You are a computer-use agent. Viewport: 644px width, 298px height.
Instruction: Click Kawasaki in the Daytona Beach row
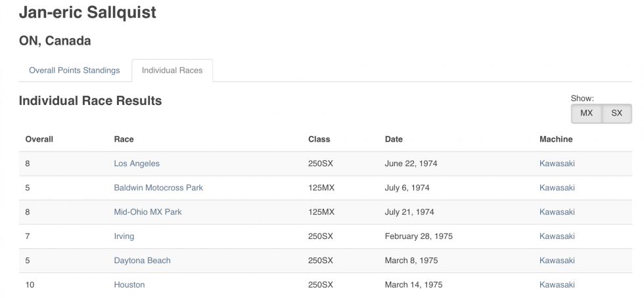557,261
